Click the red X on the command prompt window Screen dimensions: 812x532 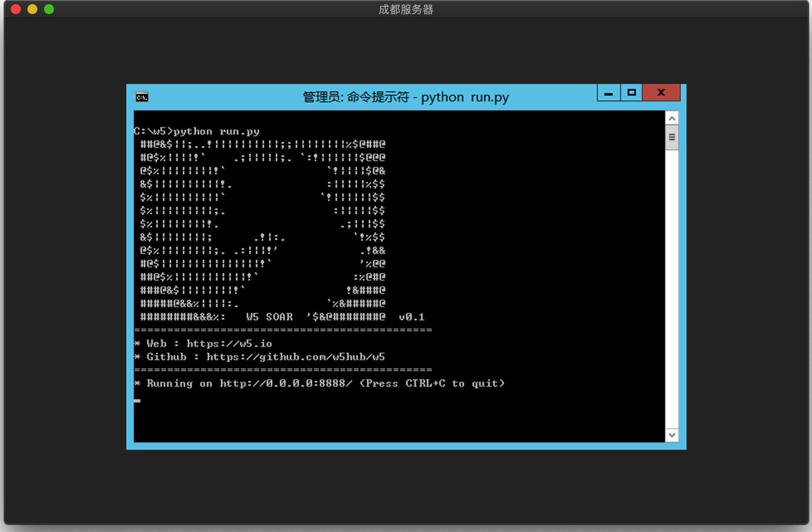coord(661,93)
